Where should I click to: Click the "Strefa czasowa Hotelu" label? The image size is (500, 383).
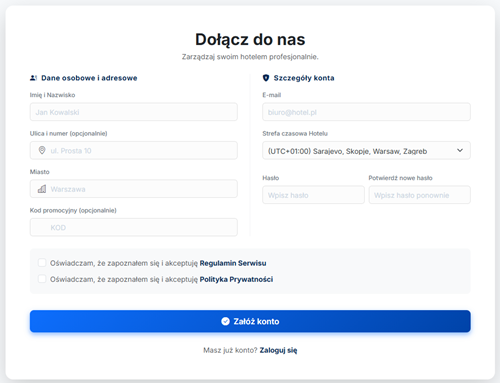coord(295,134)
